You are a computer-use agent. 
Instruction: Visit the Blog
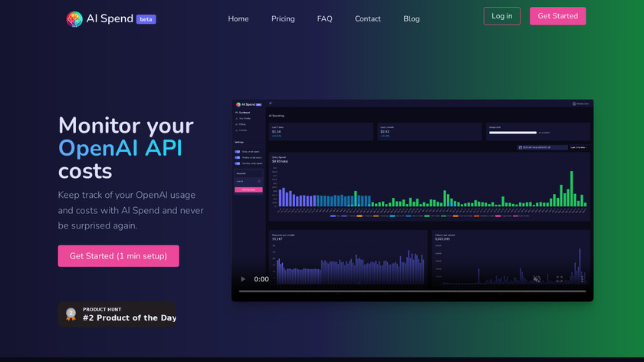pos(412,19)
